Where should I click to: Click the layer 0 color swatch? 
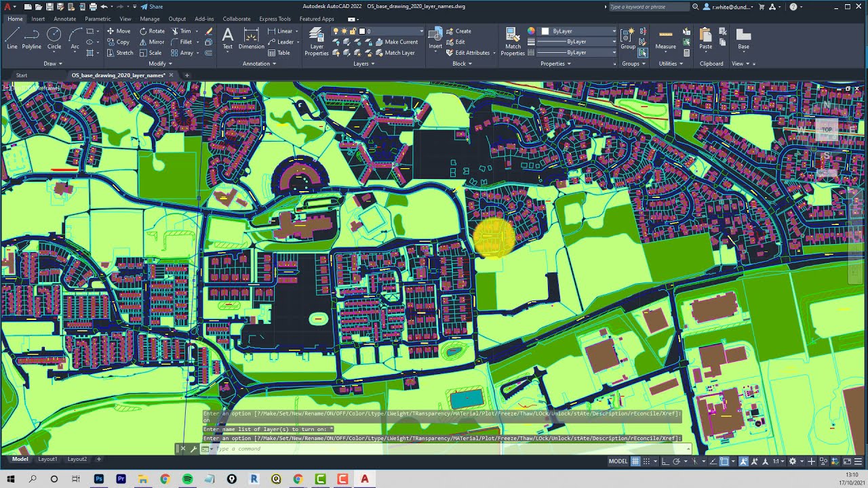coord(362,31)
